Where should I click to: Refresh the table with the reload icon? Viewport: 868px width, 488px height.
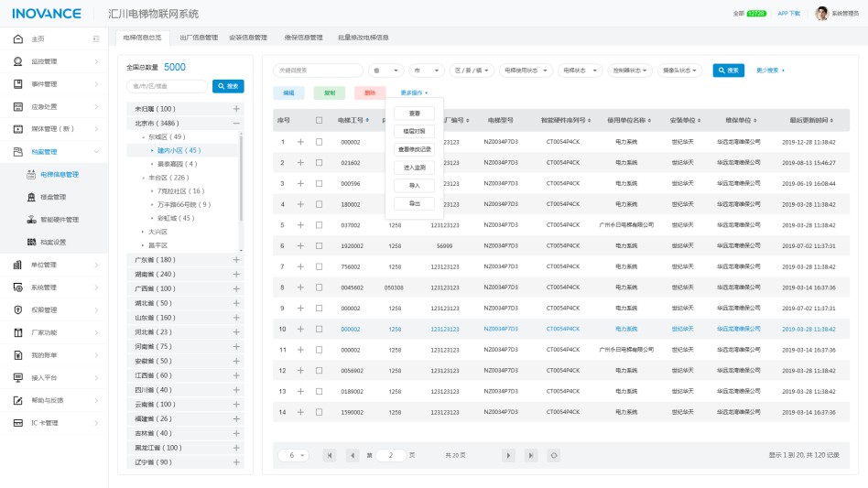(554, 455)
